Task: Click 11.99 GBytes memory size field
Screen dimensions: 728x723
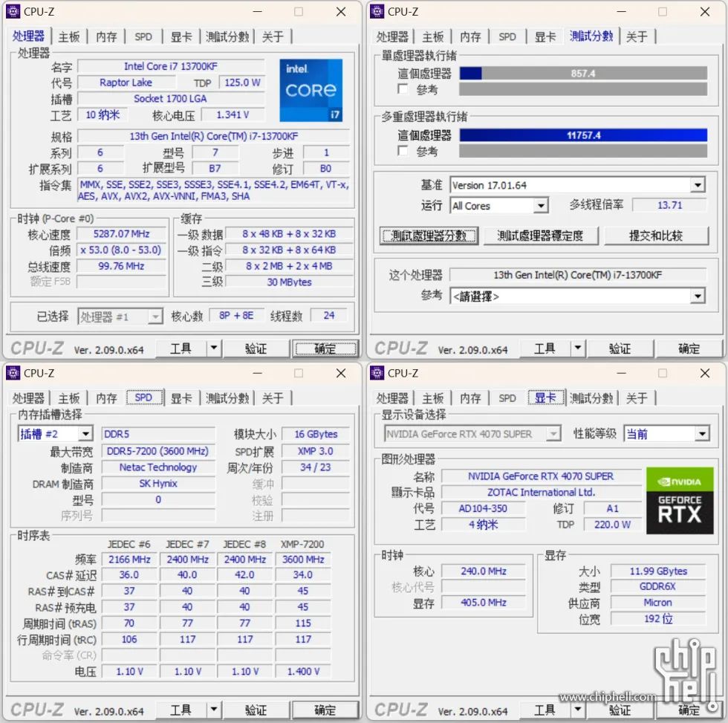Action: point(658,571)
